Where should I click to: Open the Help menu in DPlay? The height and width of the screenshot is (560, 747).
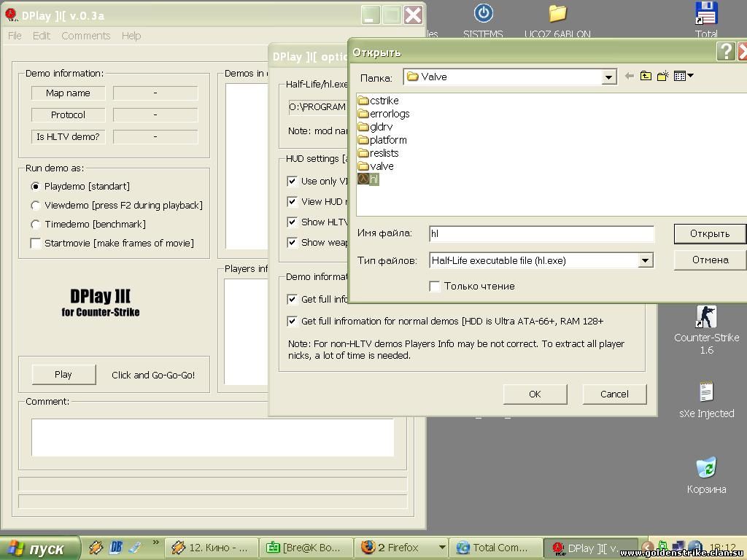[x=131, y=36]
